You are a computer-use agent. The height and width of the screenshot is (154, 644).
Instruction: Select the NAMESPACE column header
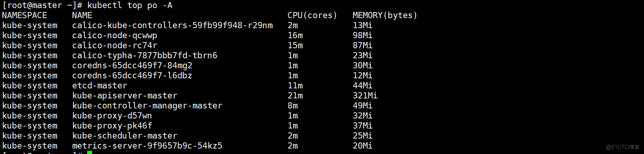tap(25, 15)
